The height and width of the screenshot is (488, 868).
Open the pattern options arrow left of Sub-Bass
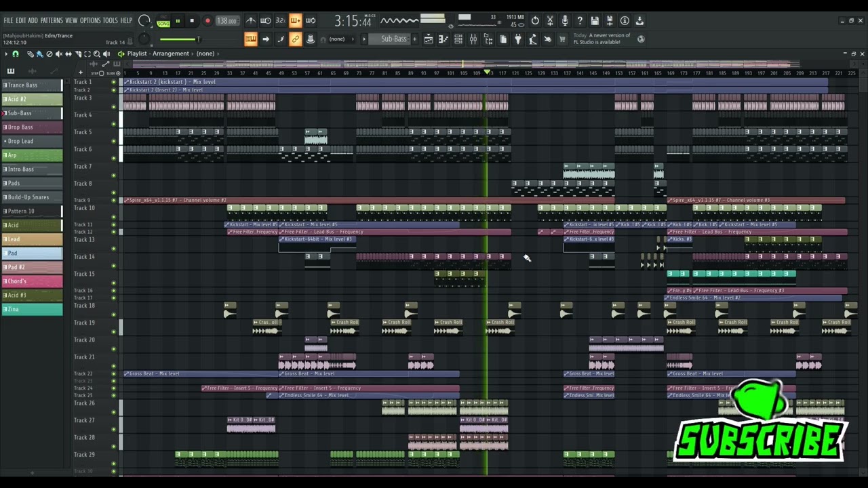tap(364, 39)
